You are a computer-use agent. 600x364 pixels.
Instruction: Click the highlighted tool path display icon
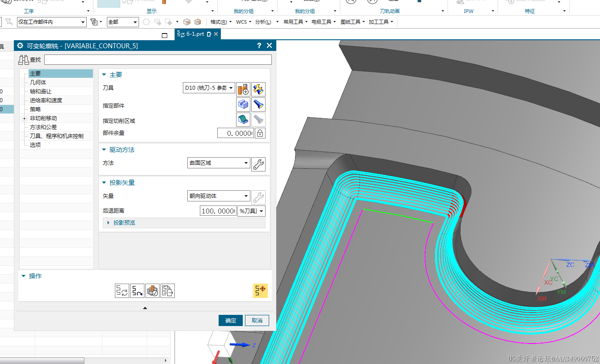pos(261,290)
